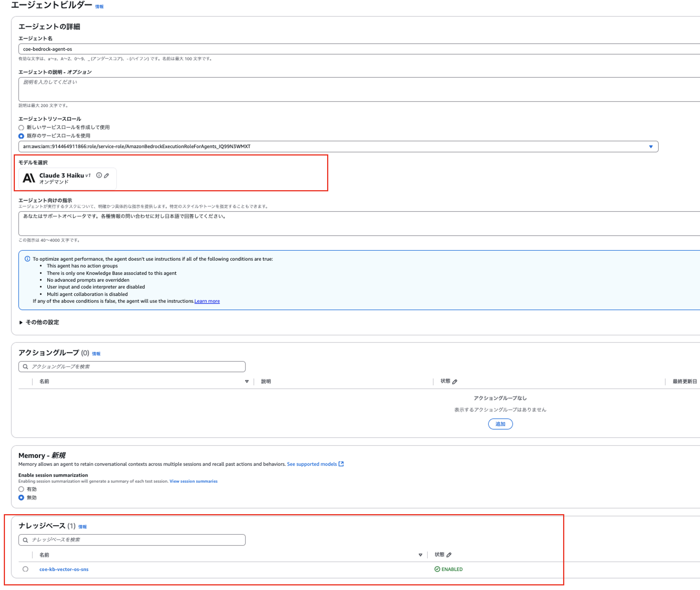Select 新しいサービスロールを作成して使用 radio option
Screen dimensions: 700x590
click(x=21, y=128)
